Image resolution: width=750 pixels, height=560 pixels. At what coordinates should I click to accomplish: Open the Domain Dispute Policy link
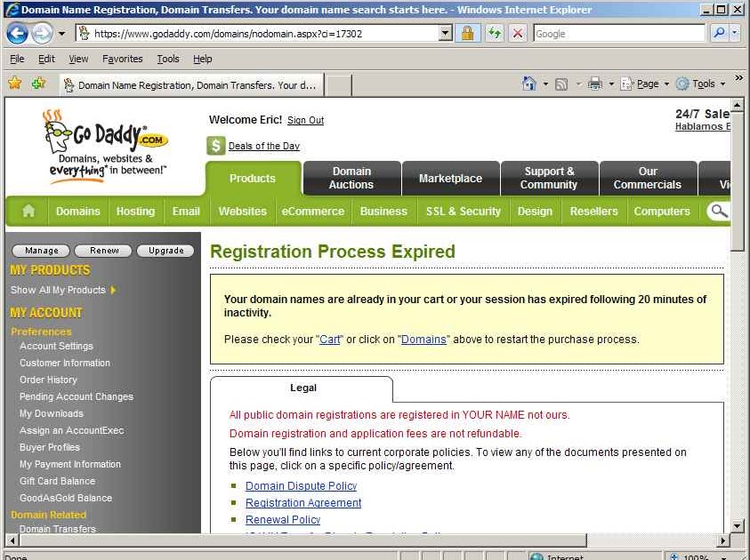(x=302, y=486)
